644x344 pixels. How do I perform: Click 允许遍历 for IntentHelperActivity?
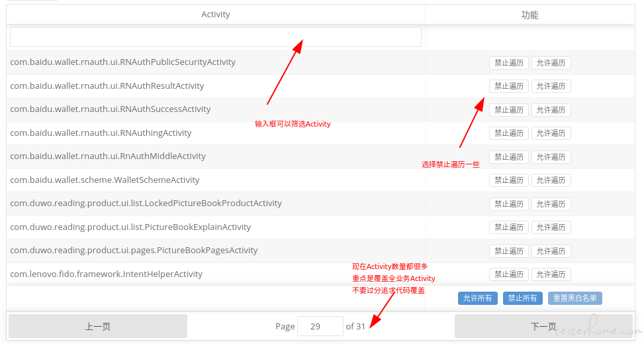(551, 274)
